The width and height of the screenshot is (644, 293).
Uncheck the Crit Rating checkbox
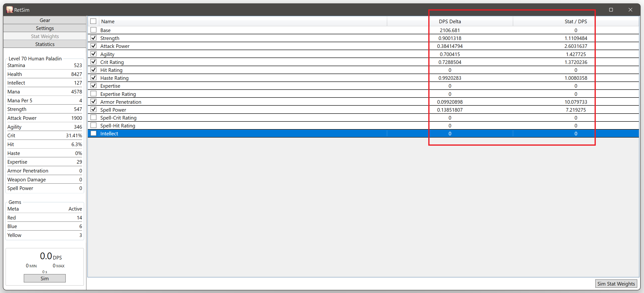tap(93, 62)
